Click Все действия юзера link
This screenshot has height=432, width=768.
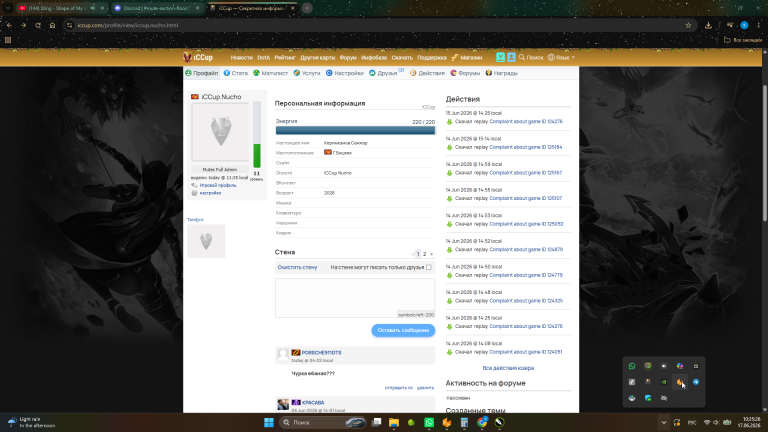[x=508, y=368]
